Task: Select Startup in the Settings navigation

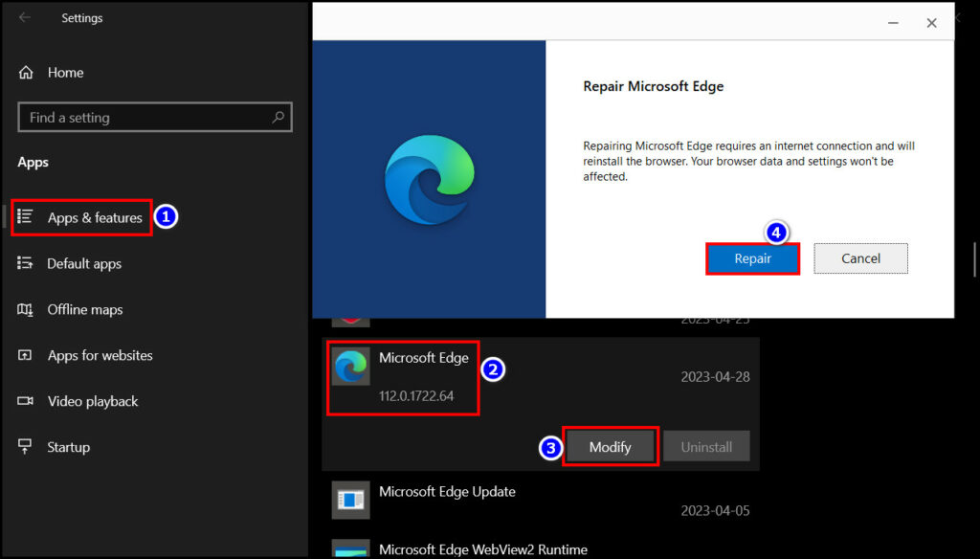Action: point(71,447)
